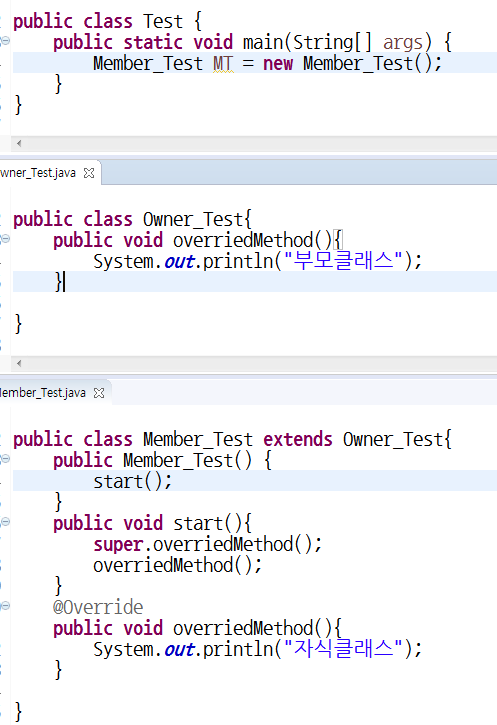Click the static keyword in main
Image resolution: width=497 pixels, height=725 pixels.
[153, 42]
